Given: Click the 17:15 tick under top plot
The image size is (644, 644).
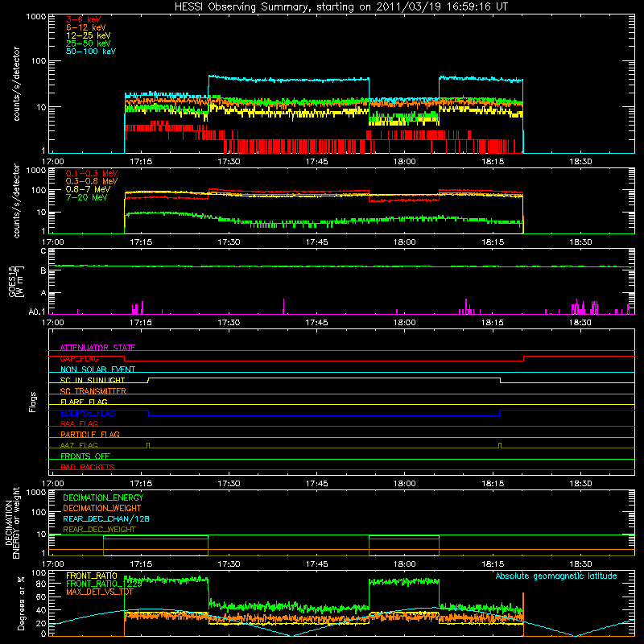Looking at the screenshot, I should click(x=141, y=162).
